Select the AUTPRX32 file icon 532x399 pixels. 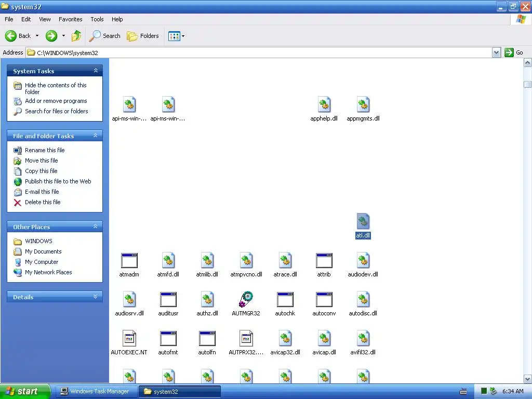[x=246, y=338]
